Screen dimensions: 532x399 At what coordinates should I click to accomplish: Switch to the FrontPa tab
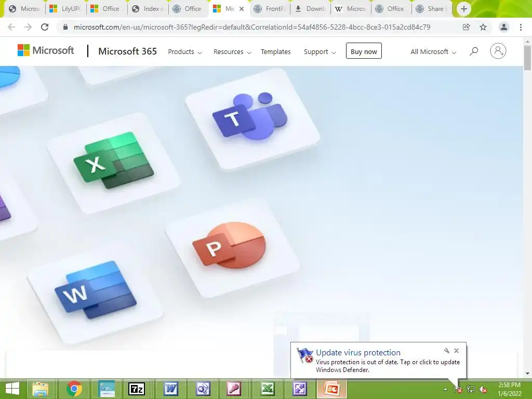pyautogui.click(x=270, y=9)
